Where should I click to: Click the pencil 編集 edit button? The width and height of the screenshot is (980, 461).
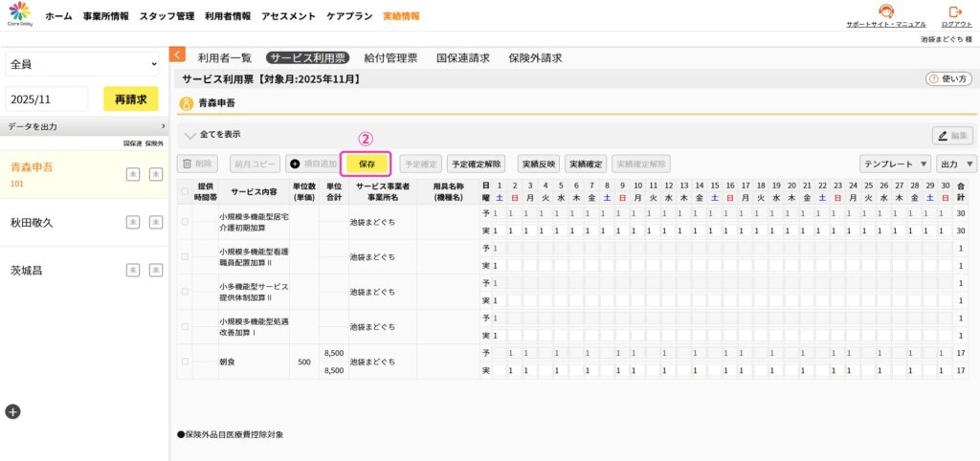coord(952,136)
